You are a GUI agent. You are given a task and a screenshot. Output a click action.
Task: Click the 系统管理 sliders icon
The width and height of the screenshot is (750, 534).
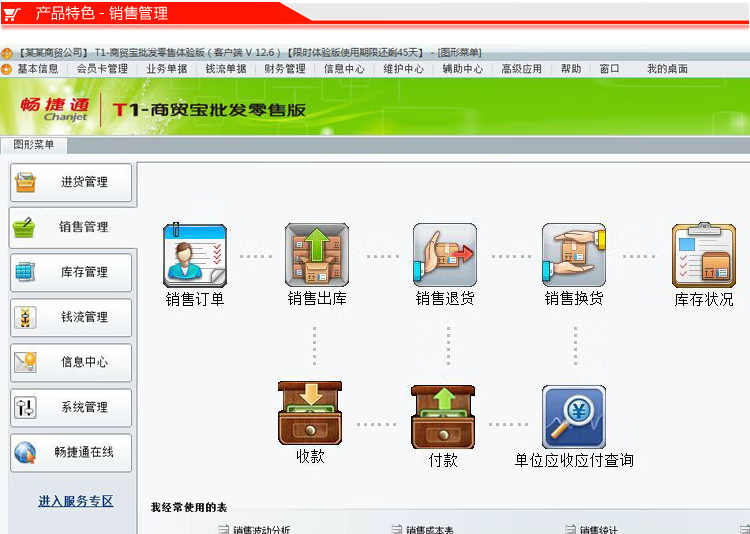click(25, 408)
